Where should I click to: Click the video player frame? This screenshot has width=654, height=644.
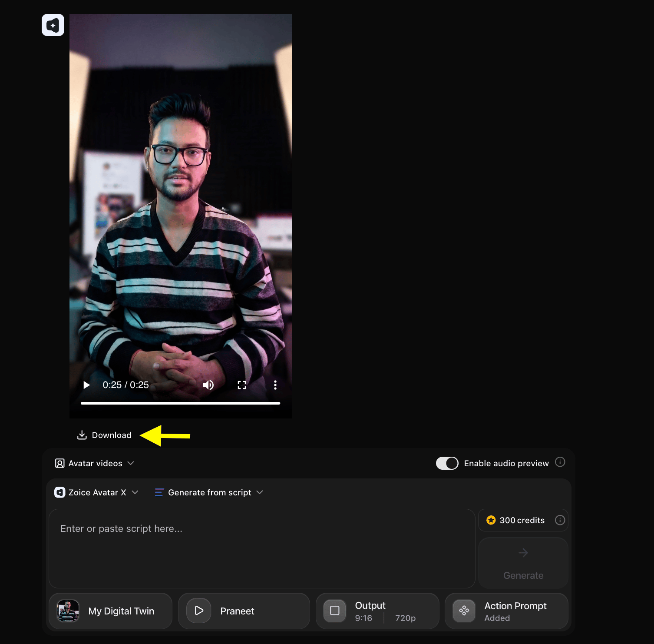point(181,216)
